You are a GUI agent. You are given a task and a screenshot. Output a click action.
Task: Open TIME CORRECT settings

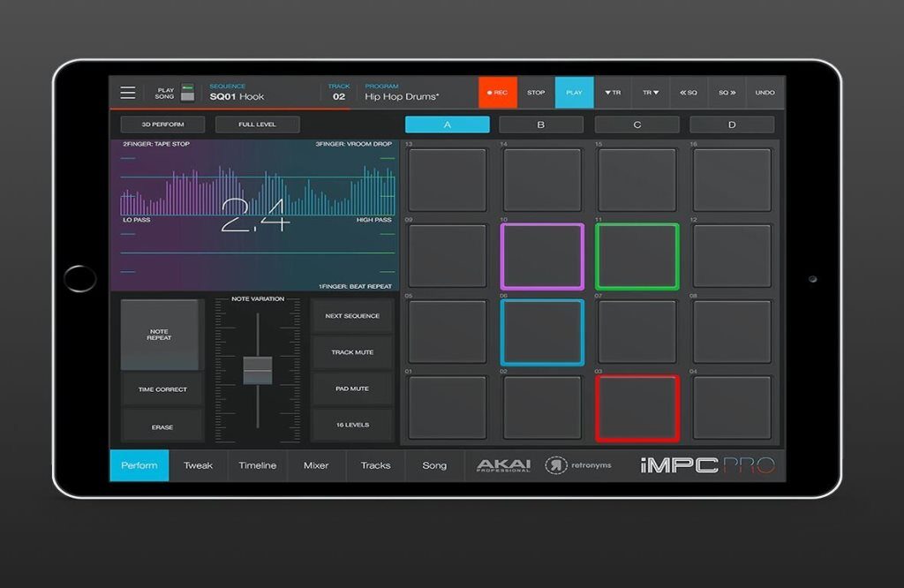(x=162, y=389)
